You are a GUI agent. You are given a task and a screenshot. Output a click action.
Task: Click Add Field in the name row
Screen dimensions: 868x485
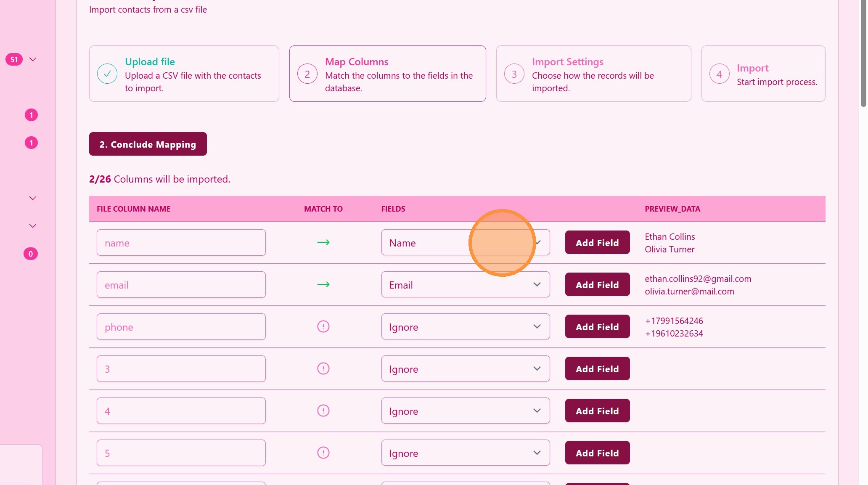pyautogui.click(x=597, y=242)
